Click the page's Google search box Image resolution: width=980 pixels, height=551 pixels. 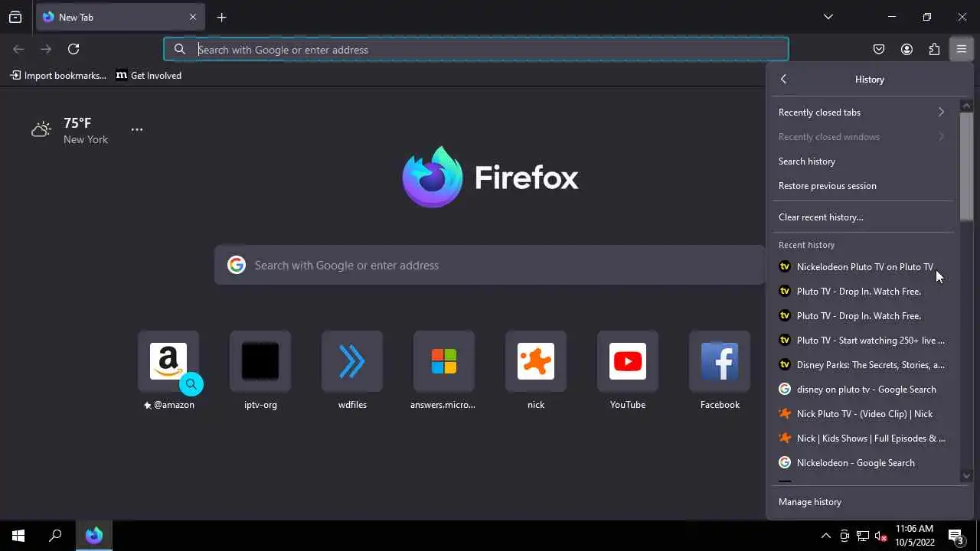[x=490, y=265]
